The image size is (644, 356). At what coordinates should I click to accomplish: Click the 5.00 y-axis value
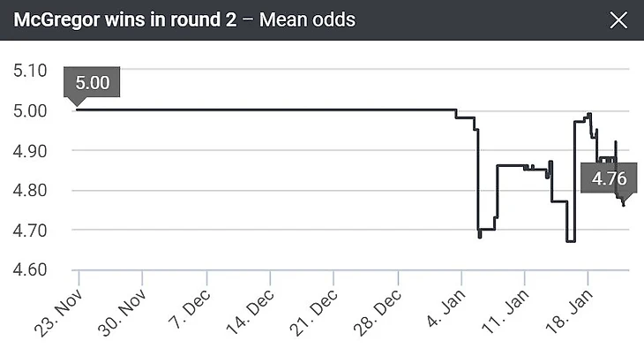pyautogui.click(x=31, y=110)
